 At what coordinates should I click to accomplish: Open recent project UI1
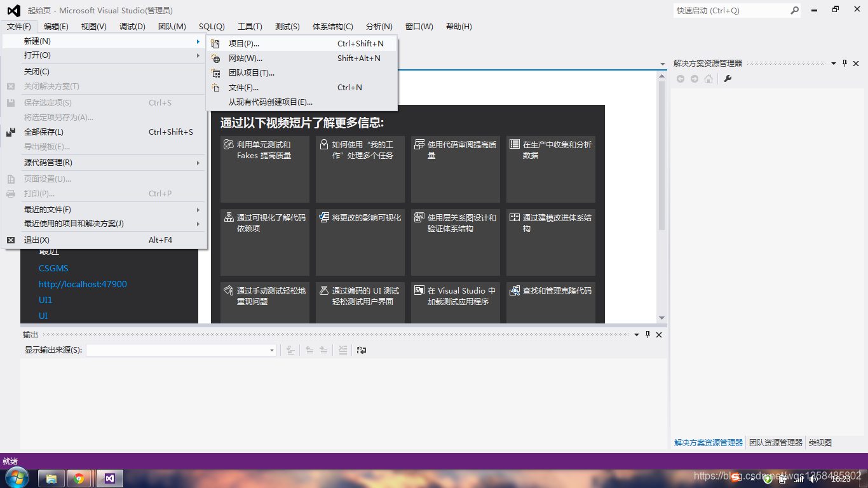pyautogui.click(x=46, y=300)
